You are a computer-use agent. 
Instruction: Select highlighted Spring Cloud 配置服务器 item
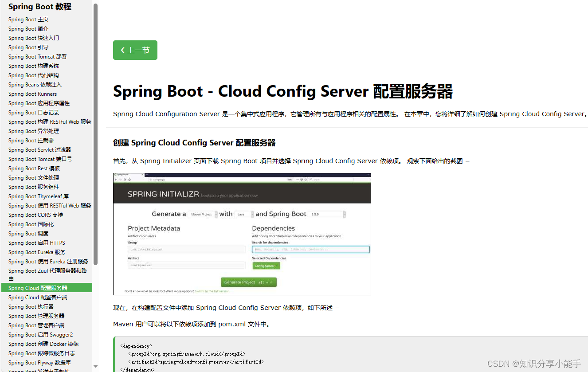tap(47, 288)
